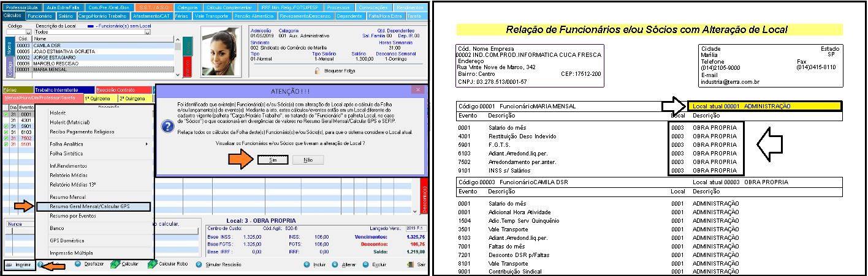Click the Imprimir button
Viewport: 868px width, 276px height.
tap(19, 265)
